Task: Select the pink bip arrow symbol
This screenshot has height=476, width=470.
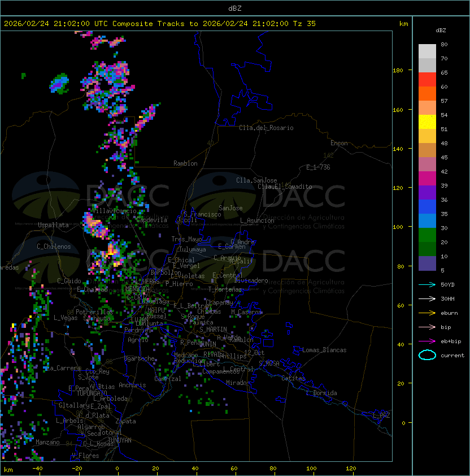Action: click(x=427, y=327)
